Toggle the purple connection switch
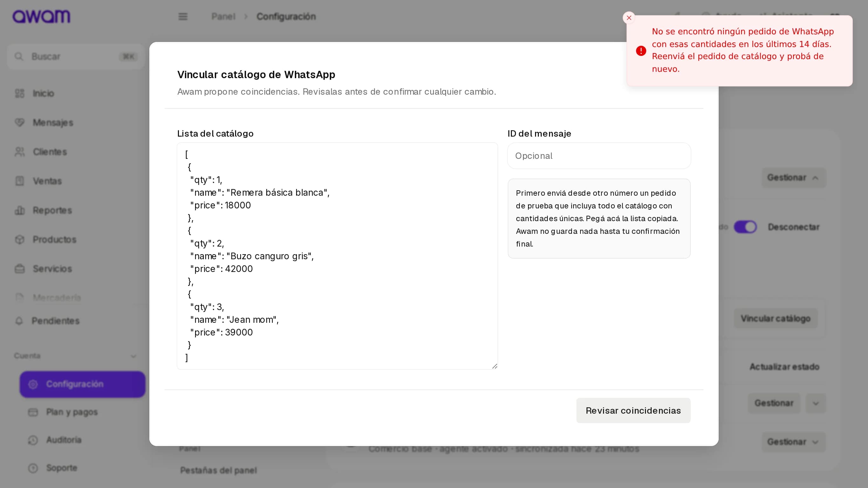 pyautogui.click(x=745, y=227)
